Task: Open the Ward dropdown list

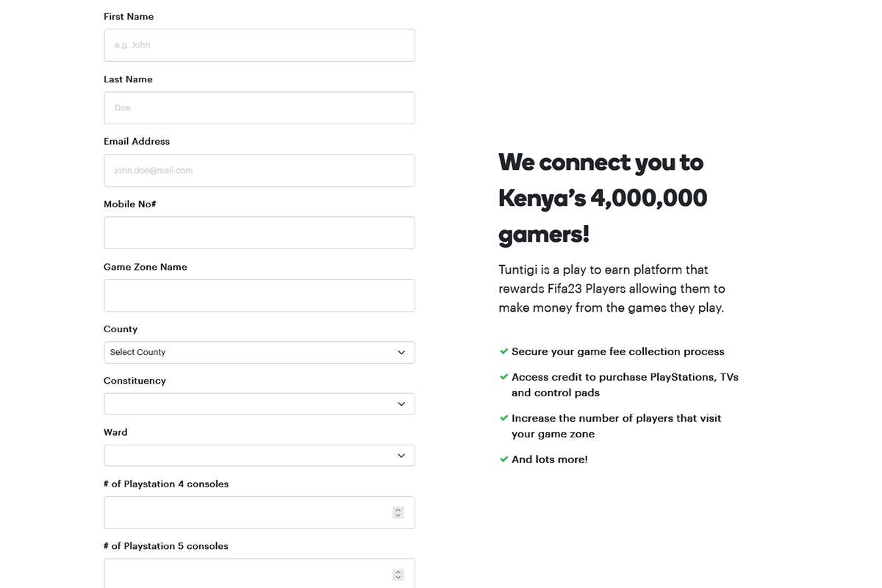Action: 250,455
